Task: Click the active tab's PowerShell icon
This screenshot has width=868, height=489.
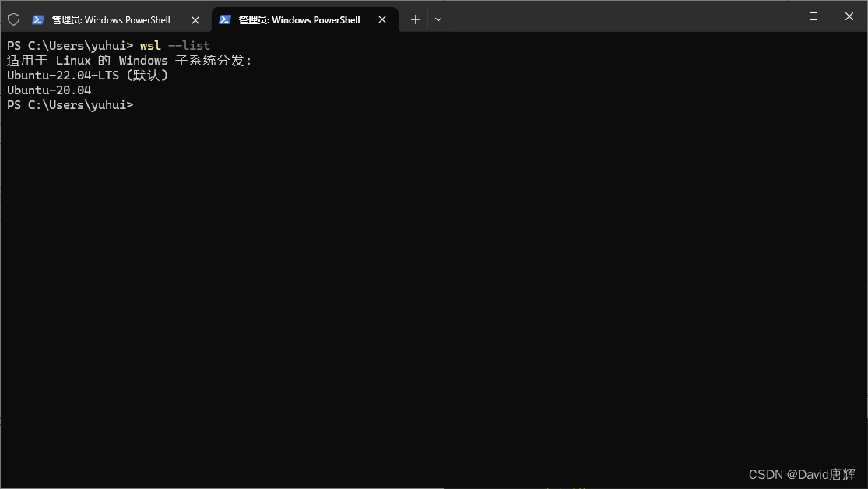Action: point(224,20)
